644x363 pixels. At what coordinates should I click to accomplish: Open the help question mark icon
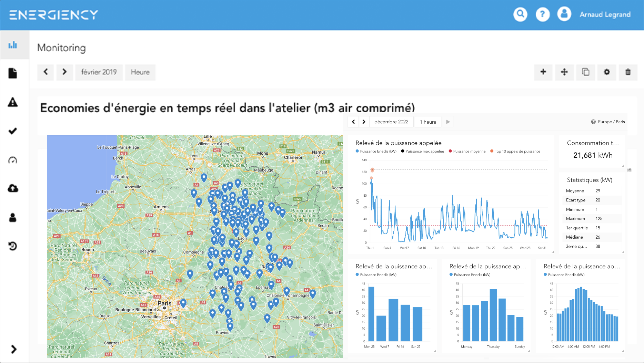(x=542, y=14)
